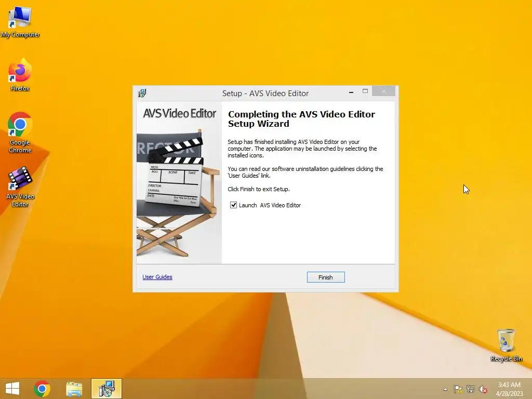532x399 pixels.
Task: Open the User Guides link
Action: pyautogui.click(x=157, y=277)
